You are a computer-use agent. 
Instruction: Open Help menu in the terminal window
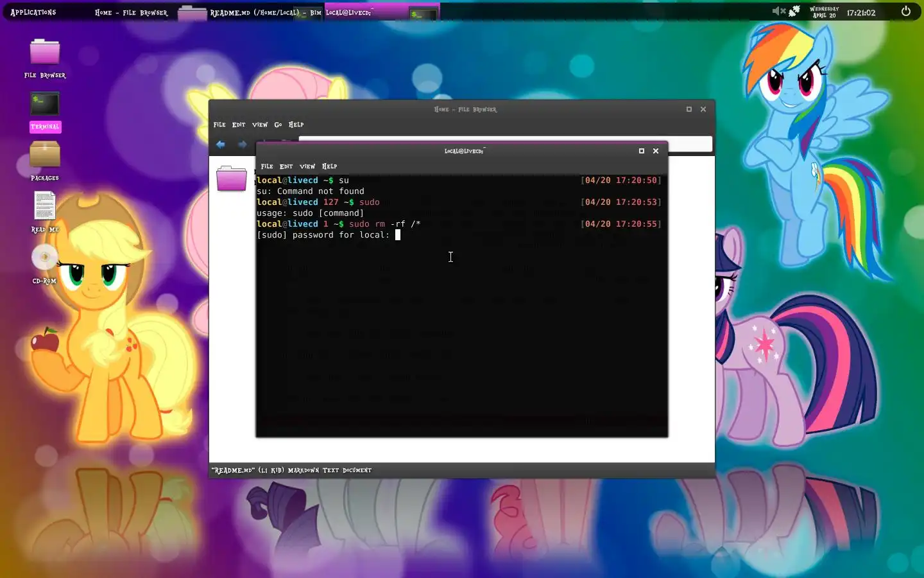pos(329,166)
